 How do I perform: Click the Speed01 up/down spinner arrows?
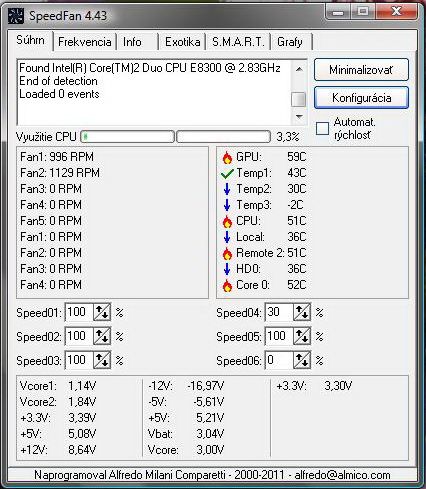pos(102,312)
